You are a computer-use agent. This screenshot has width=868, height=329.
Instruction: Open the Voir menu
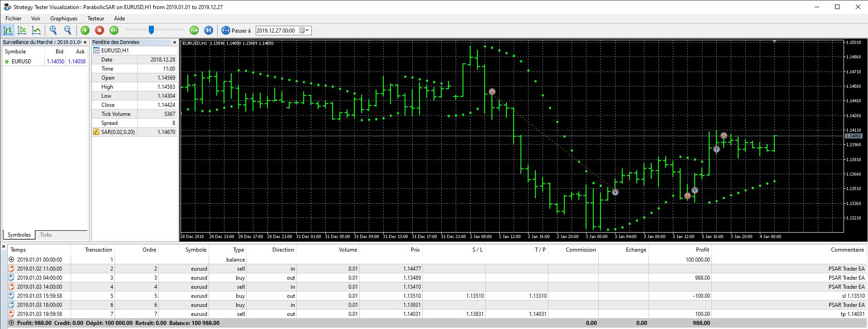(x=36, y=19)
